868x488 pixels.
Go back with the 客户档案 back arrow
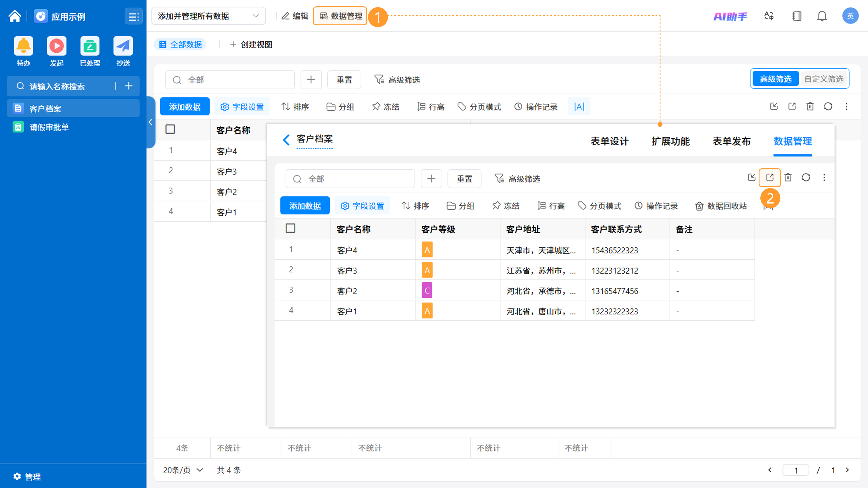pyautogui.click(x=286, y=140)
